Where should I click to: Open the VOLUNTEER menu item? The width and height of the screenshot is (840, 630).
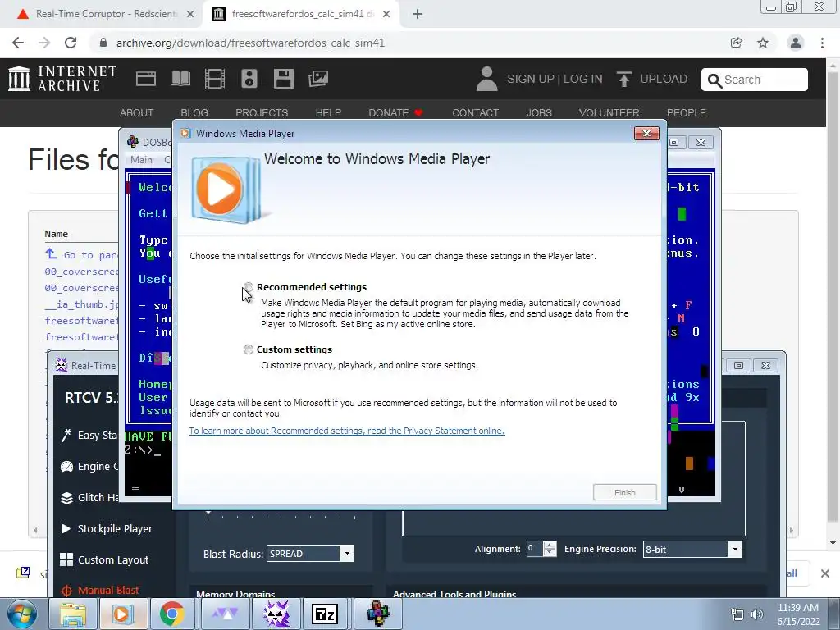609,113
